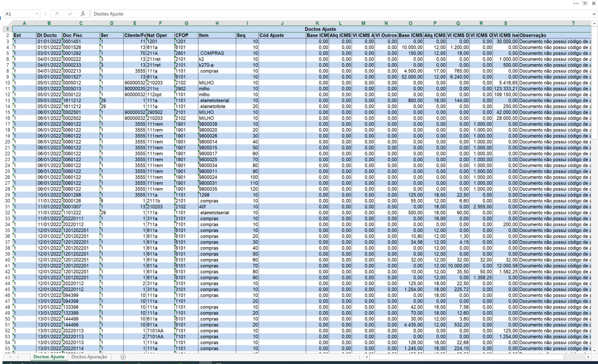Screen dimensions: 598x364
Task: Click the horizontal scrollbar right arrow
Action: (589, 357)
